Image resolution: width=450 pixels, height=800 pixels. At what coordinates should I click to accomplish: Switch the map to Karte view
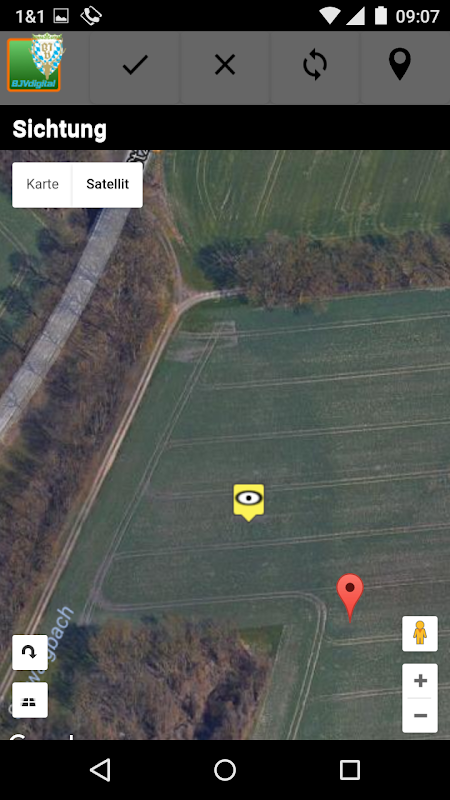point(42,184)
